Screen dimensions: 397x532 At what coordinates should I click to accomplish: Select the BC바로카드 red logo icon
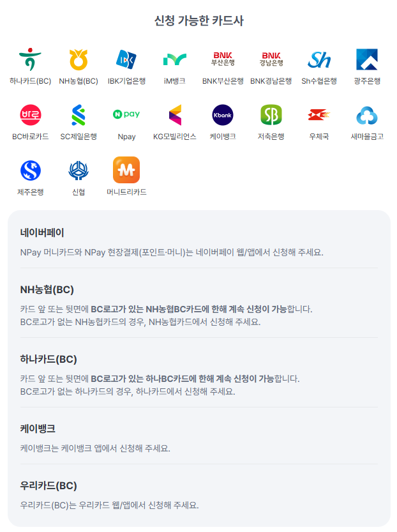point(31,115)
